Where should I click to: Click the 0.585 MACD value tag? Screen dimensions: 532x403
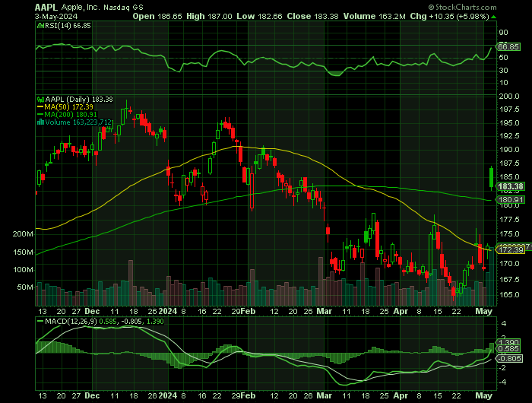(x=508, y=349)
